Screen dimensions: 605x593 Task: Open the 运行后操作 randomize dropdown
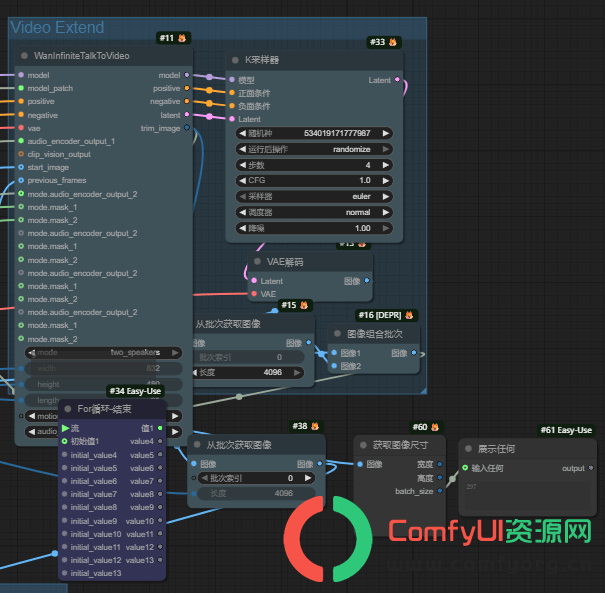point(314,149)
